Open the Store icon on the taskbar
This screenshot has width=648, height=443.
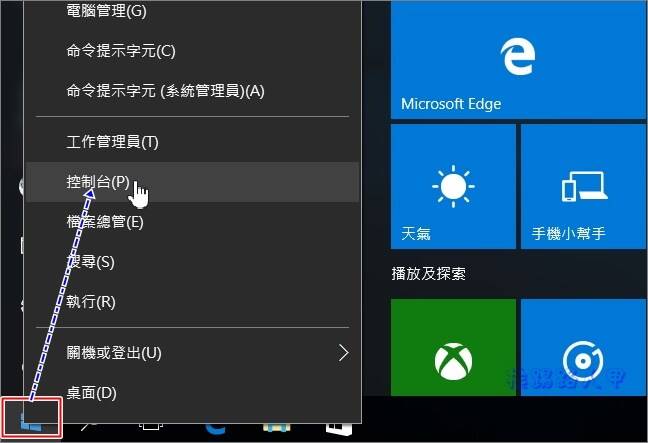click(338, 429)
